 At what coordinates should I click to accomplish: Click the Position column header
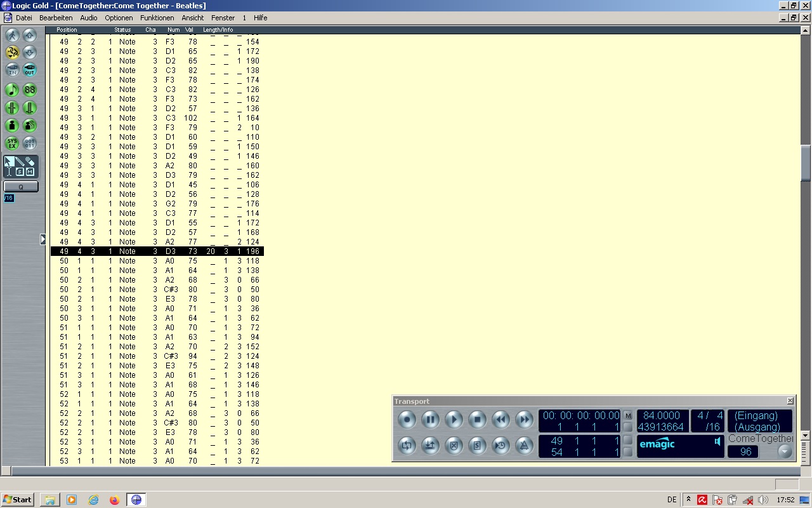click(67, 30)
